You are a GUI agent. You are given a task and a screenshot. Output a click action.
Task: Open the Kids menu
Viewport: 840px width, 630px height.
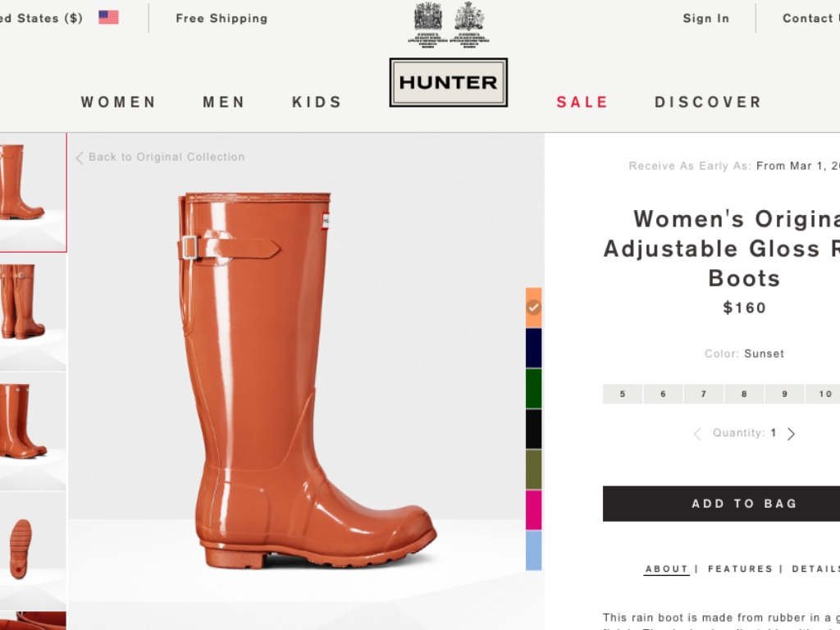317,103
